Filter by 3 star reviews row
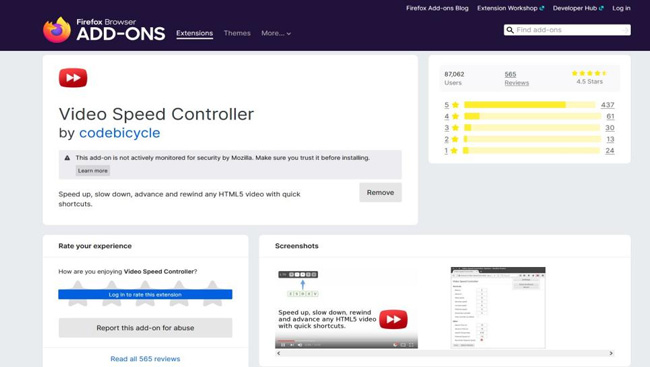 (x=529, y=128)
